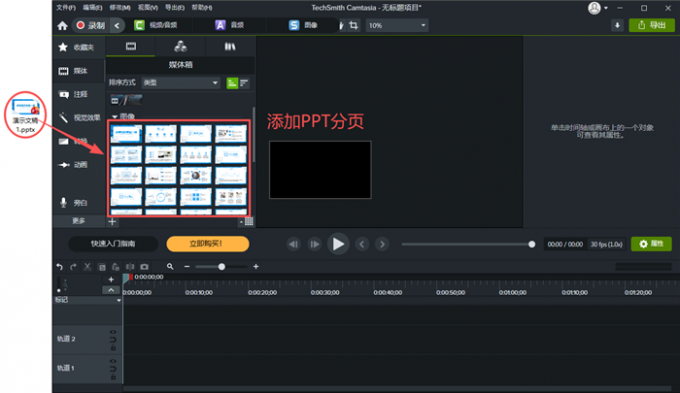Image resolution: width=680 pixels, height=393 pixels.
Task: Switch to the assets tab with spheres icon
Action: (x=180, y=46)
